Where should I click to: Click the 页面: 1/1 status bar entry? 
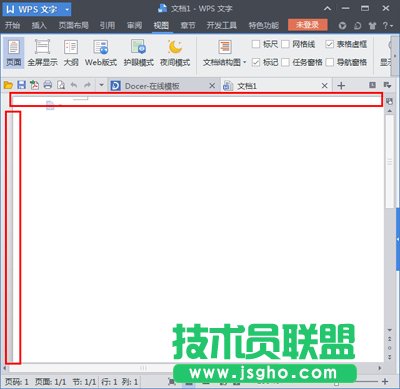51,381
